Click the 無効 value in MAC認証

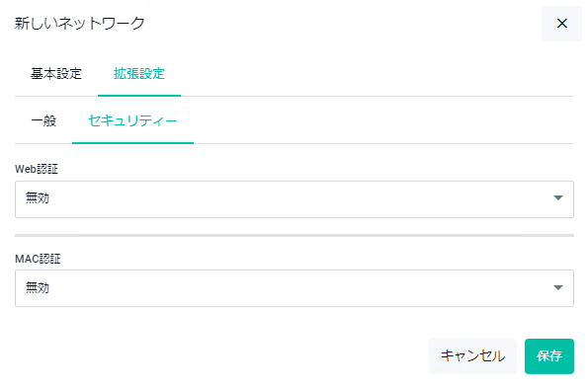(x=38, y=288)
